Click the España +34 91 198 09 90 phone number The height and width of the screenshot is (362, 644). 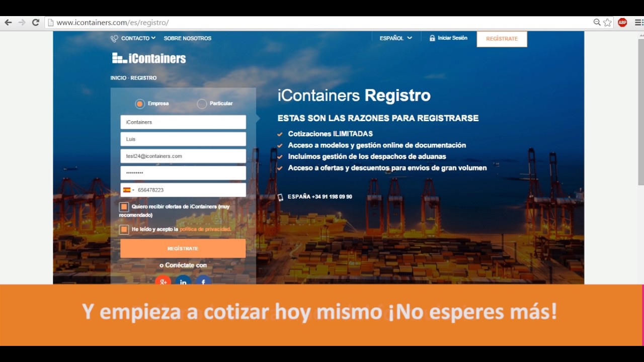pyautogui.click(x=320, y=197)
